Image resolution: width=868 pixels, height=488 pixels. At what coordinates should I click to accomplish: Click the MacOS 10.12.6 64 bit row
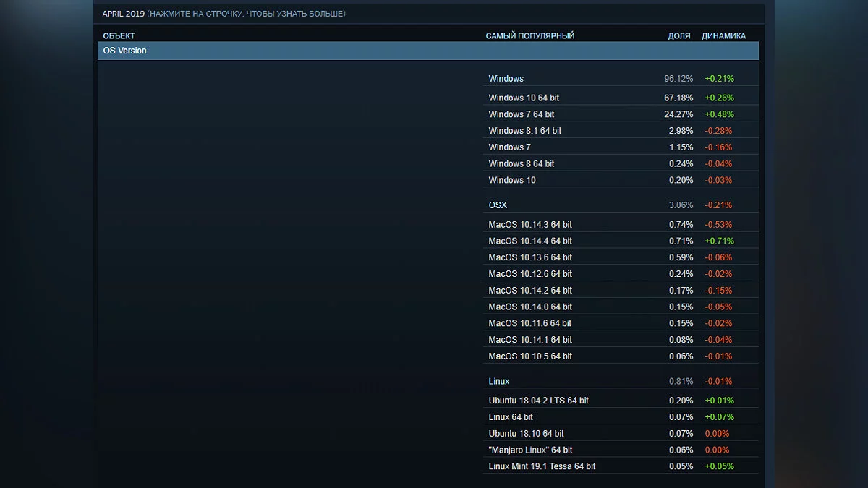(621, 274)
